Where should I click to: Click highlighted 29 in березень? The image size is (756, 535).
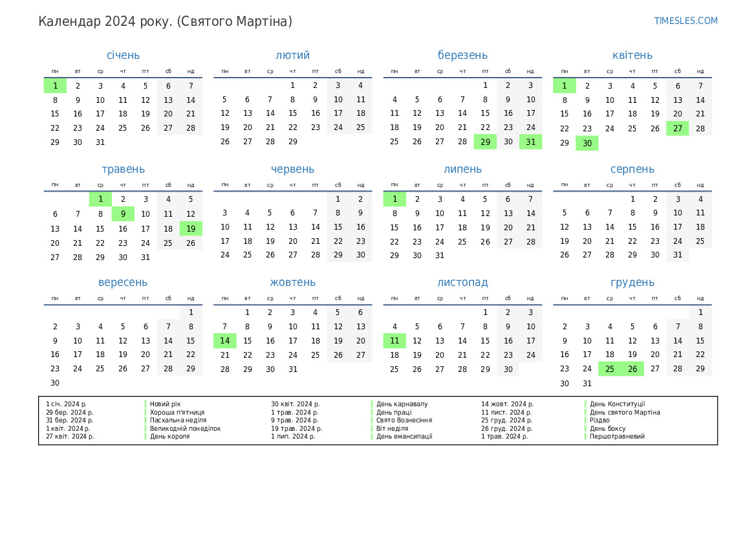(x=485, y=142)
